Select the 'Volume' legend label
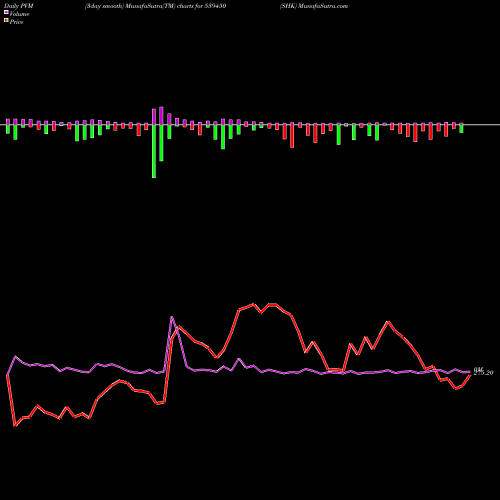The width and height of the screenshot is (500, 500). click(19, 14)
